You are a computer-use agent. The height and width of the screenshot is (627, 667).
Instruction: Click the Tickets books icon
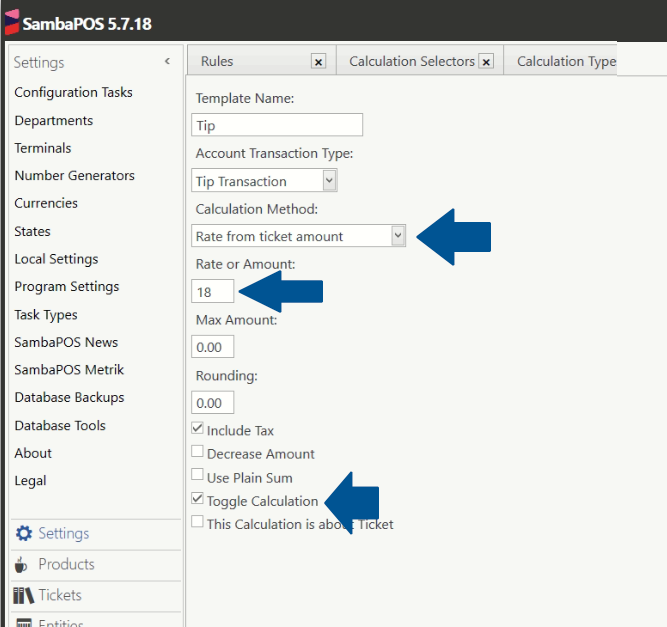click(x=23, y=596)
